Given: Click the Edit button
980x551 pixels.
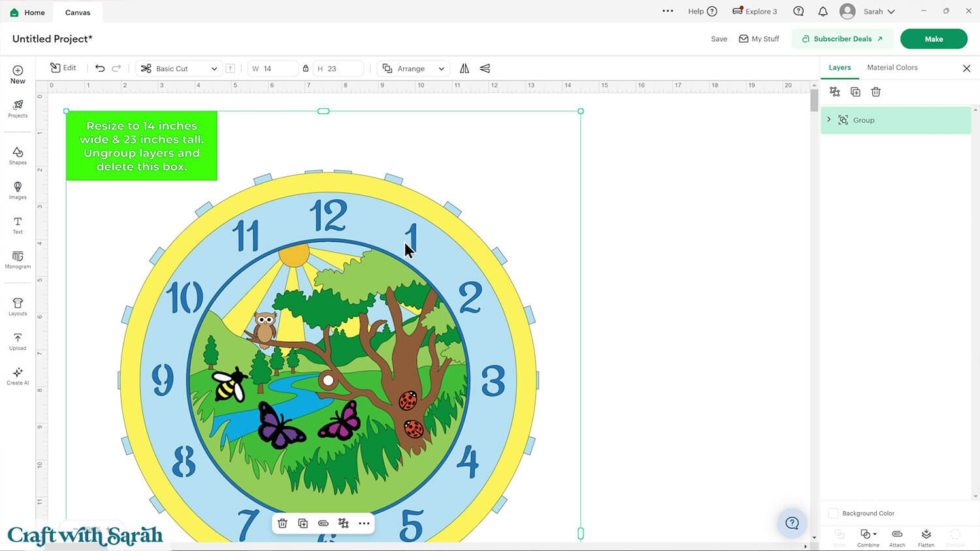Looking at the screenshot, I should coord(63,68).
